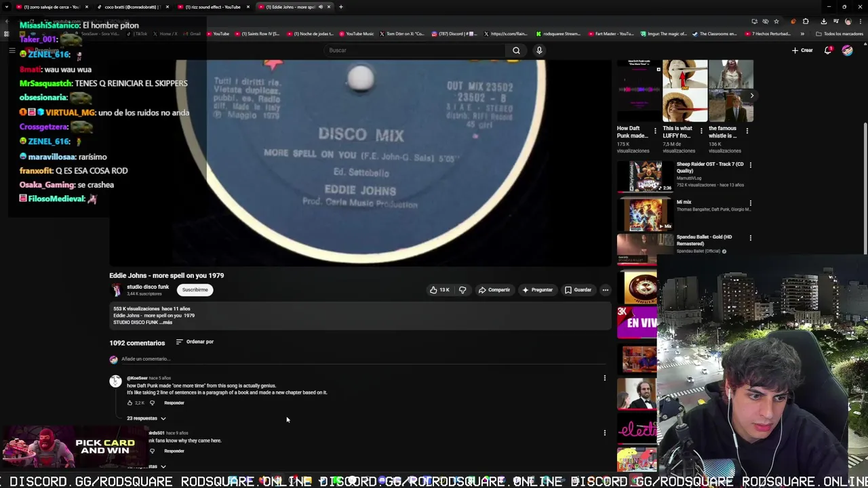Viewport: 868px width, 488px height.
Task: Open the Fart Master bookmark
Action: pyautogui.click(x=611, y=34)
